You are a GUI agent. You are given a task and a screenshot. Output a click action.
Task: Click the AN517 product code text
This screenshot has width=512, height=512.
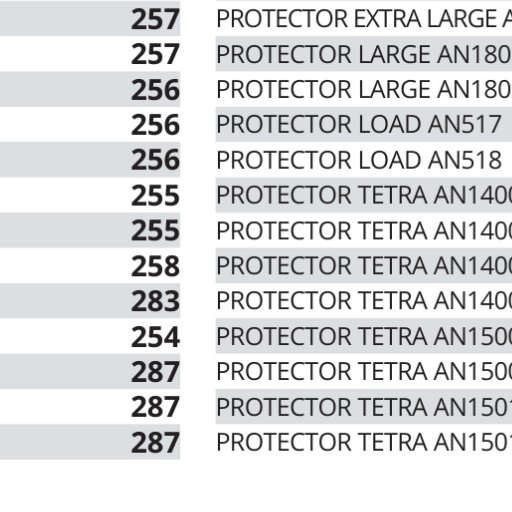click(x=465, y=124)
